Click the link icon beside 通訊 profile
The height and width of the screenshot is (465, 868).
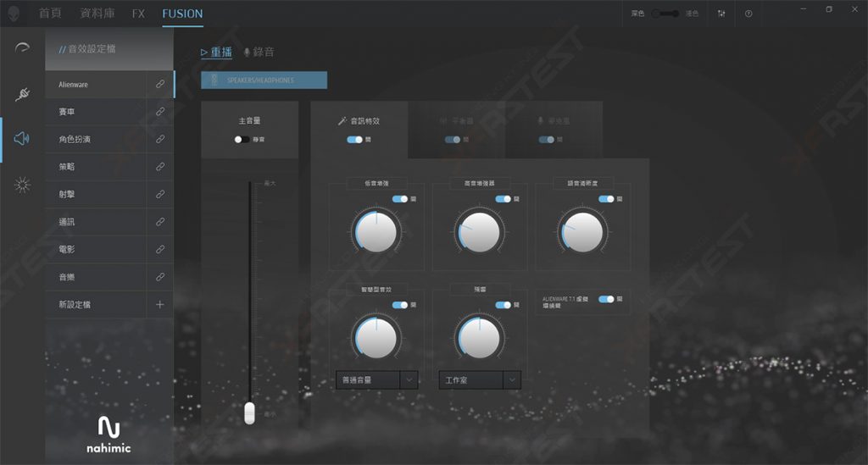tap(160, 222)
